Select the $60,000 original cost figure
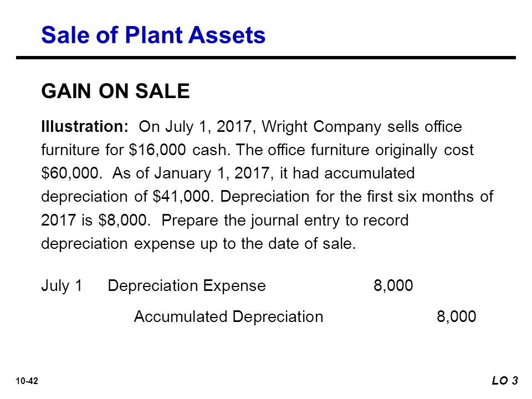The image size is (532, 399). point(71,173)
